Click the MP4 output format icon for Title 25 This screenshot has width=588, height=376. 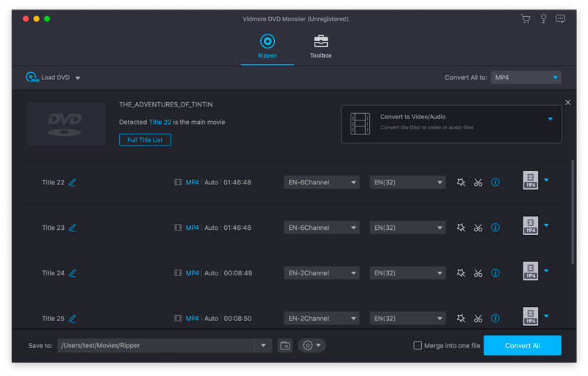pos(530,316)
